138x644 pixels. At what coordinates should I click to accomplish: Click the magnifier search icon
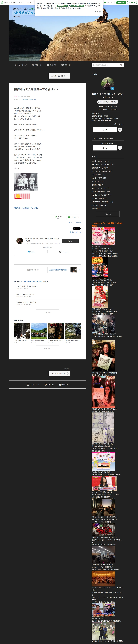[x=121, y=65]
